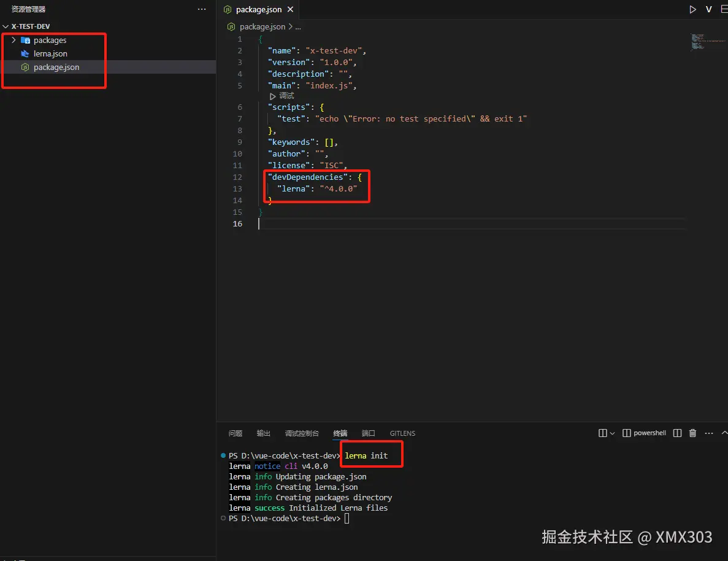Kill the terminal with the trash icon
This screenshot has height=561, width=728.
[692, 433]
